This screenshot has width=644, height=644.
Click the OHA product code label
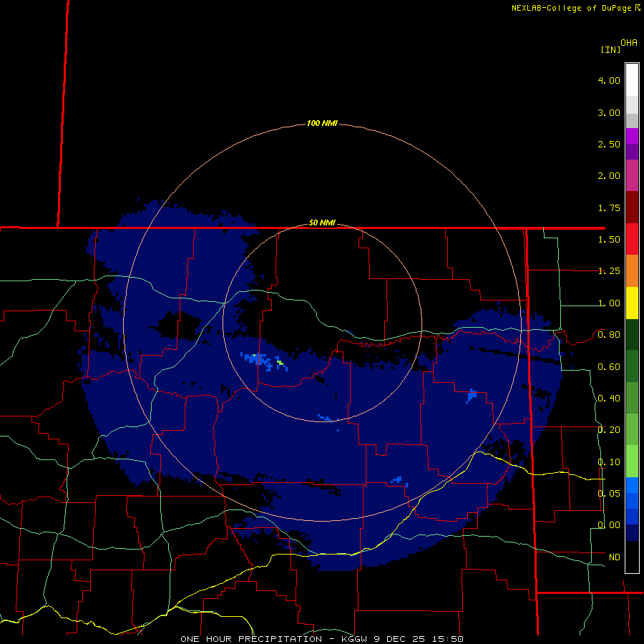click(629, 43)
